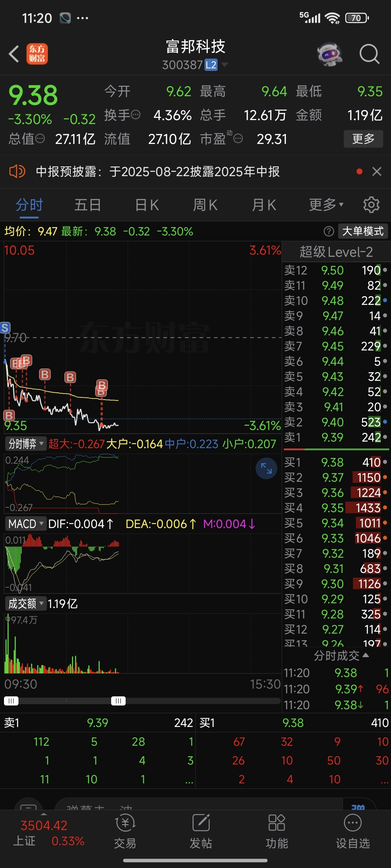391x868 pixels.
Task: Switch to 月K tab
Action: click(264, 205)
